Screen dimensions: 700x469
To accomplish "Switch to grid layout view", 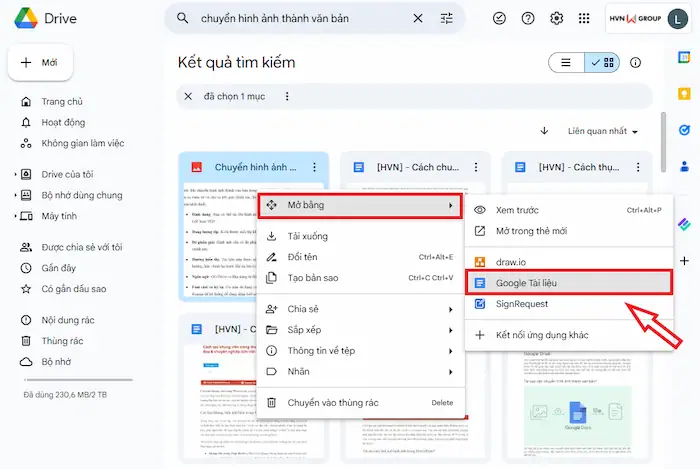I will click(x=603, y=62).
